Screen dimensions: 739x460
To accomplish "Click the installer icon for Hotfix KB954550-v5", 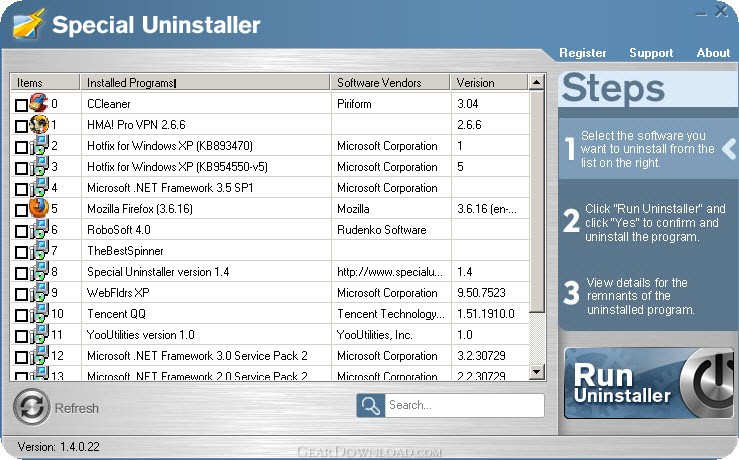I will click(x=39, y=166).
